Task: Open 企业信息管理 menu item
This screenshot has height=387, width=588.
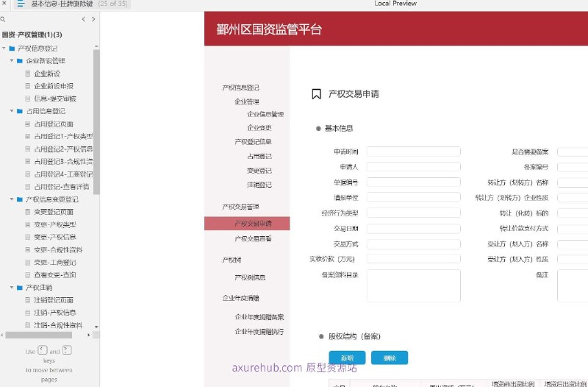Action: point(265,114)
